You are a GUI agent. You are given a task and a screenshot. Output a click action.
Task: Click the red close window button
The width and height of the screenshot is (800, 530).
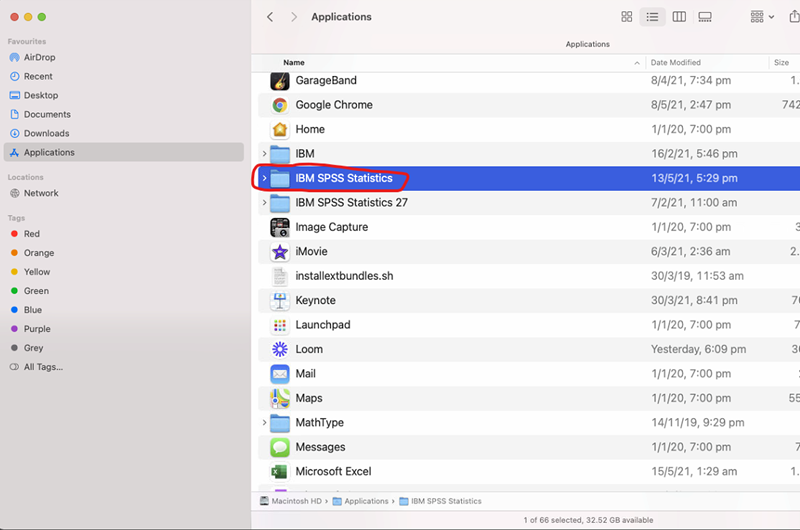coord(14,17)
